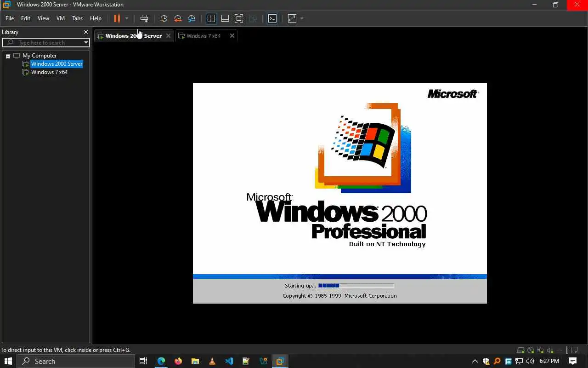Open Notepad++ from the taskbar

pyautogui.click(x=246, y=361)
